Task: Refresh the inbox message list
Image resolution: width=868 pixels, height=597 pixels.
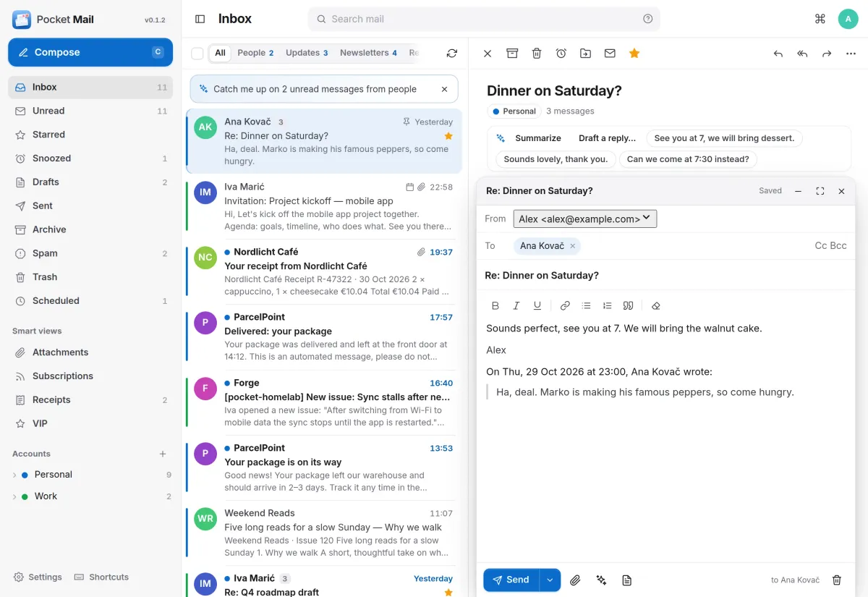Action: [x=452, y=53]
